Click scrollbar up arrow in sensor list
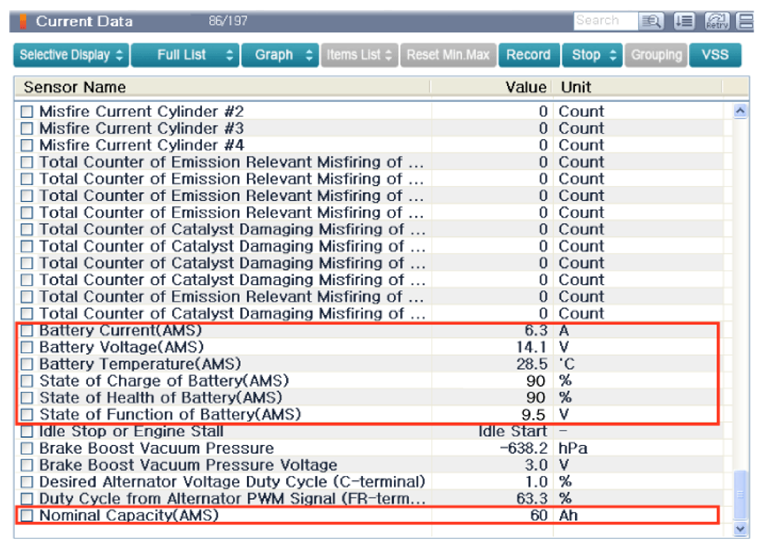The image size is (764, 549). tap(740, 112)
